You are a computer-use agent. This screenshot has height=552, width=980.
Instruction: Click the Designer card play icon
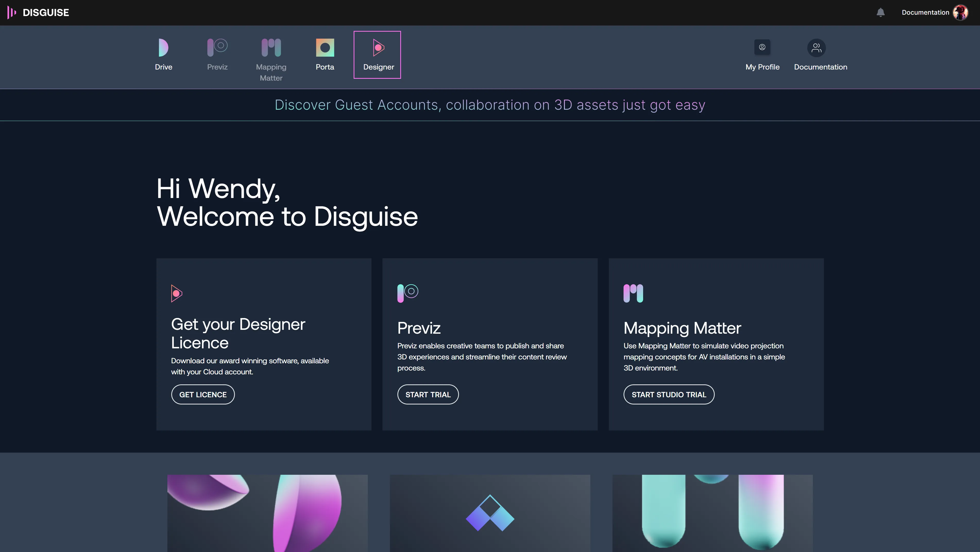(x=176, y=293)
